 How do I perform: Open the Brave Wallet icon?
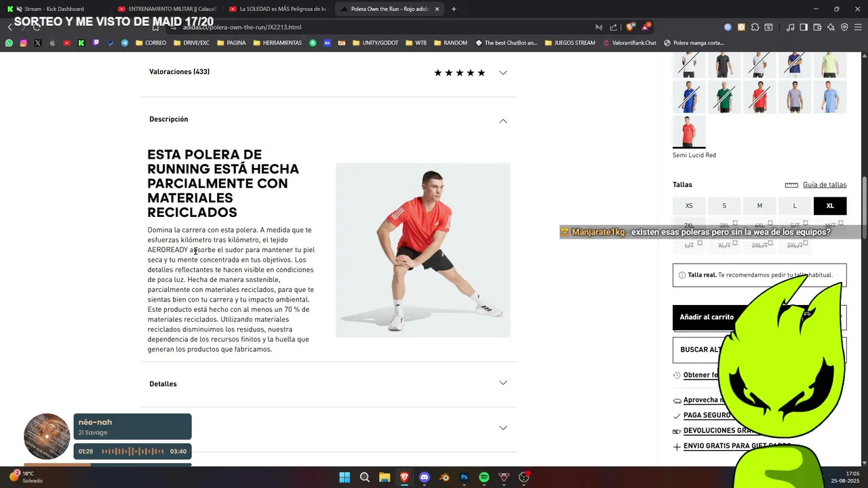817,27
